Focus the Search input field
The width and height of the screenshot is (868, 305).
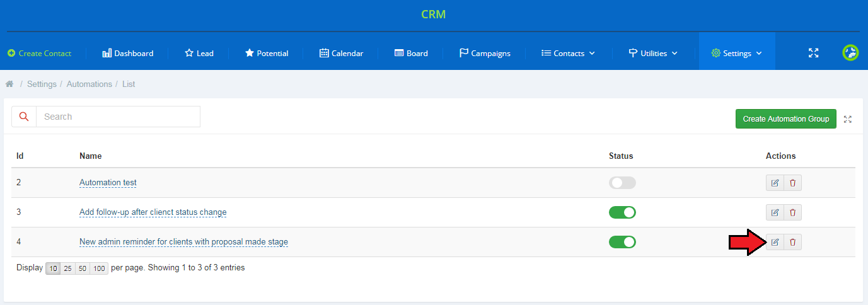point(118,117)
